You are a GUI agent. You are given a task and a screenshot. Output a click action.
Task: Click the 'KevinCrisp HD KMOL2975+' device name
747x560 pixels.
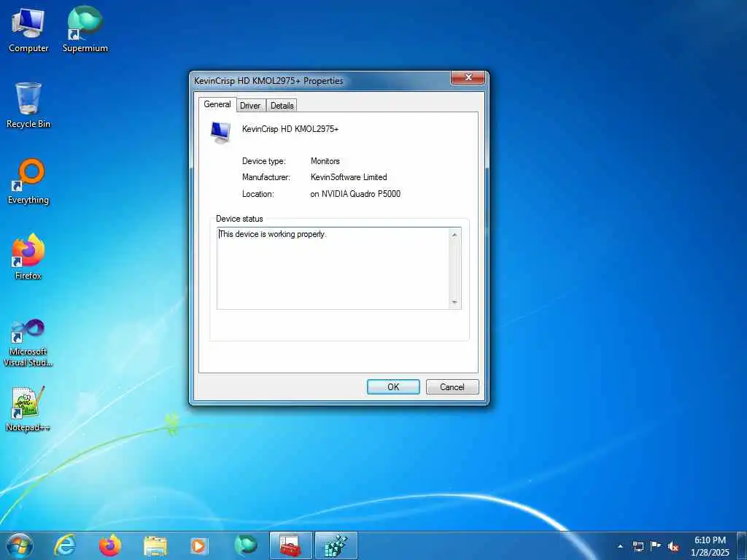point(290,129)
